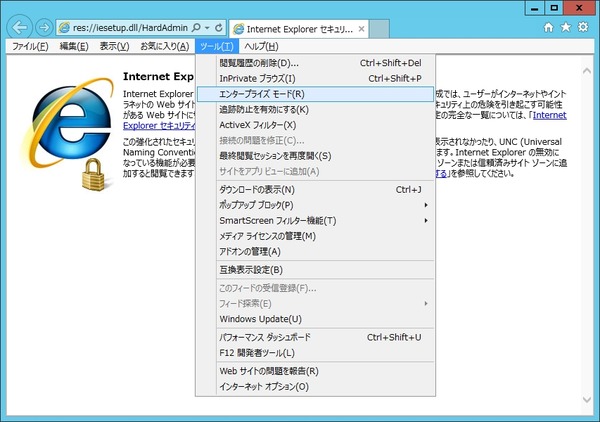
Task: Open アドオンの管理(A)
Action: coord(315,252)
